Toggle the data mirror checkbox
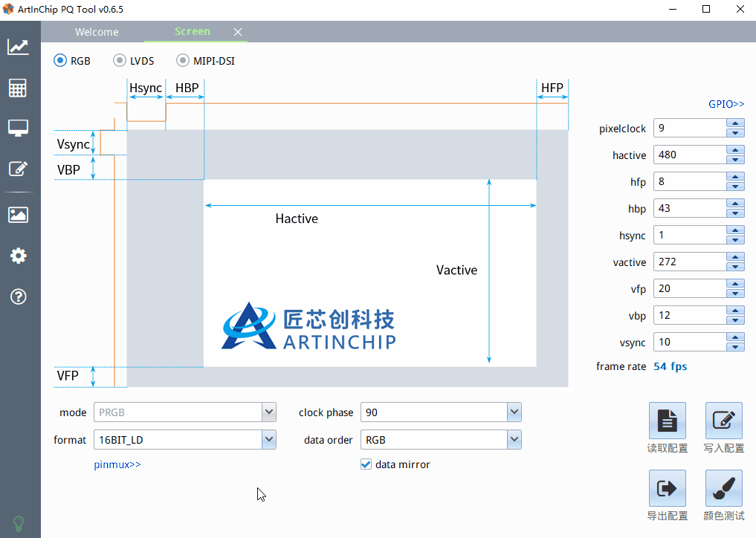This screenshot has width=756, height=538. coord(366,464)
